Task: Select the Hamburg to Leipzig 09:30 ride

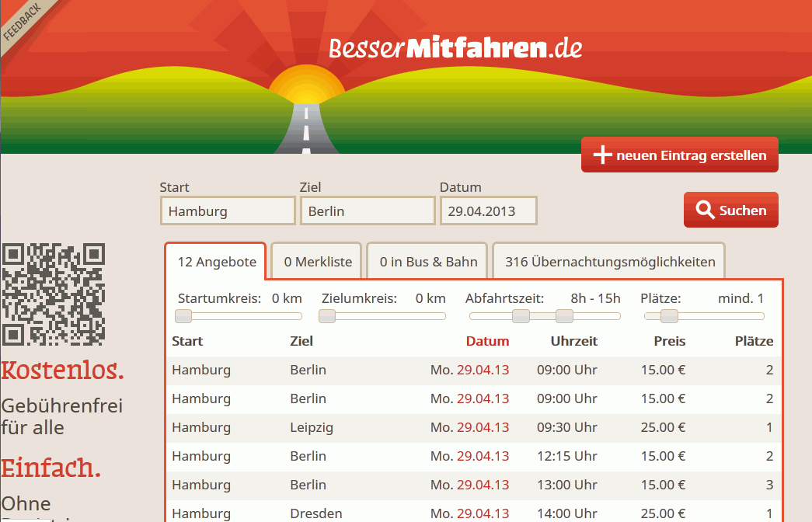Action: click(x=472, y=427)
